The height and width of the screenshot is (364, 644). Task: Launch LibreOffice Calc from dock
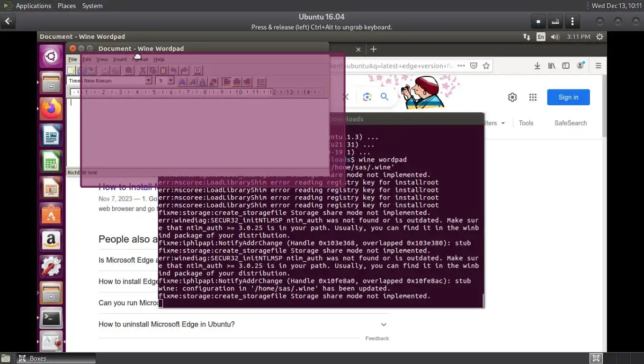coord(51,163)
